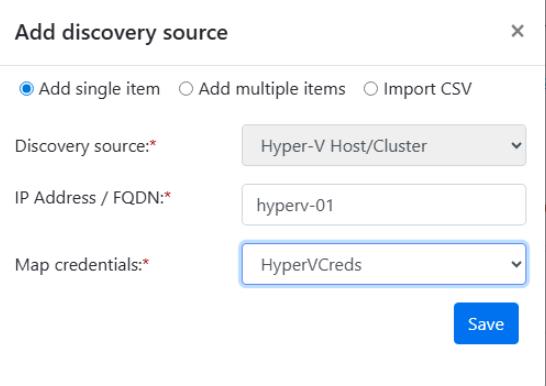Click the 'Import CSV' label text
This screenshot has width=546, height=386.
click(428, 89)
